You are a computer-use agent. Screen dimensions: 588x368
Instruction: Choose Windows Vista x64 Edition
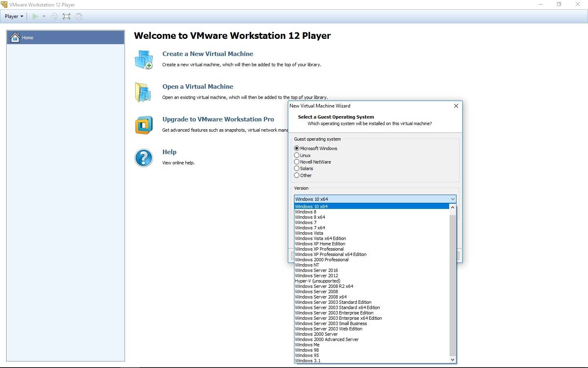coord(372,238)
